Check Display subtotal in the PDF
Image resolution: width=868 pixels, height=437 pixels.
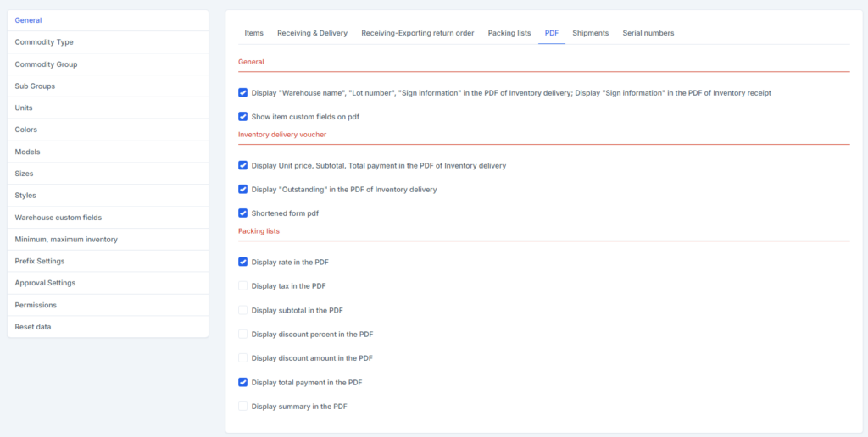243,311
